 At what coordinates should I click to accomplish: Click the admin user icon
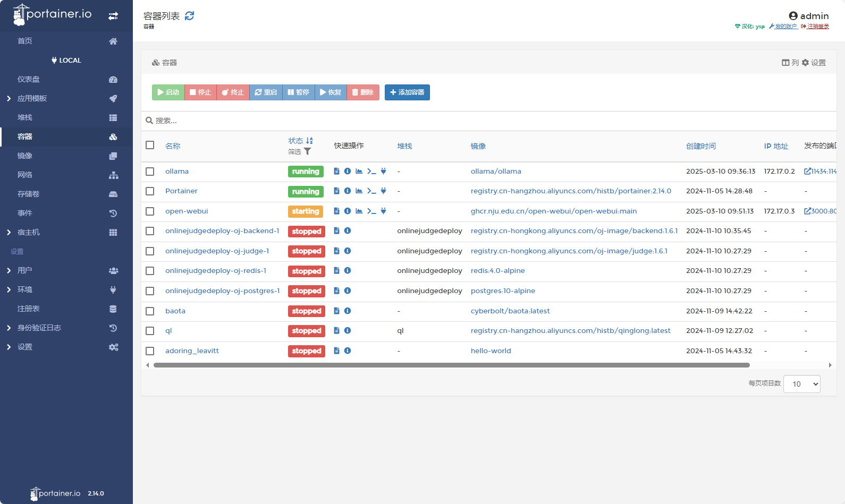pos(793,16)
